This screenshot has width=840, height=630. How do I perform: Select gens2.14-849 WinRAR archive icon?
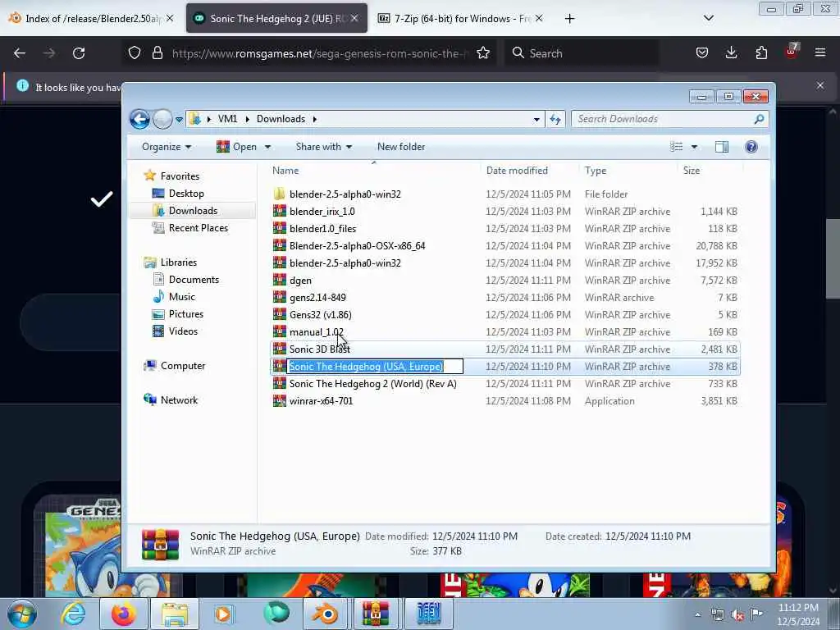279,297
